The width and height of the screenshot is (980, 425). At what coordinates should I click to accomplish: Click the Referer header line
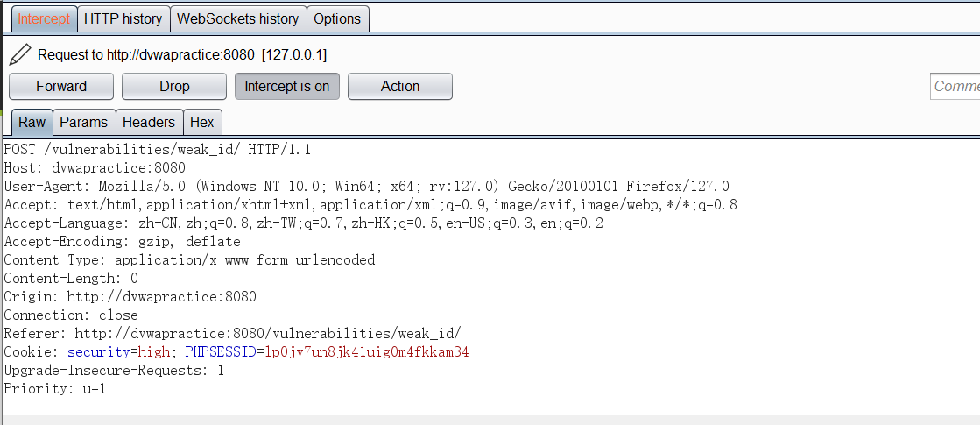[x=232, y=334]
